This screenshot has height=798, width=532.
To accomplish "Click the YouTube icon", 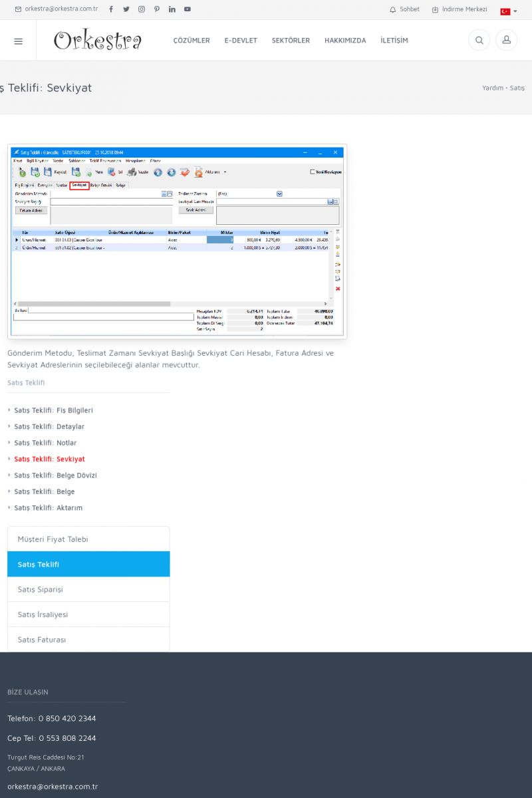I will 188,9.
